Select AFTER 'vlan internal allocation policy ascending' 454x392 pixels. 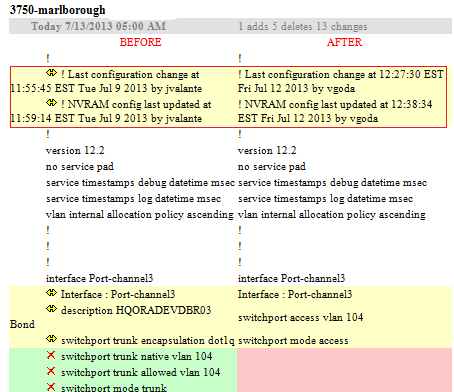332,215
